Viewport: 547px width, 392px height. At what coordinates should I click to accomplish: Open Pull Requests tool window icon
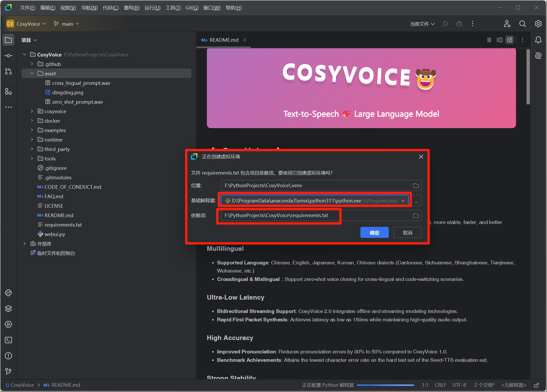tap(8, 71)
